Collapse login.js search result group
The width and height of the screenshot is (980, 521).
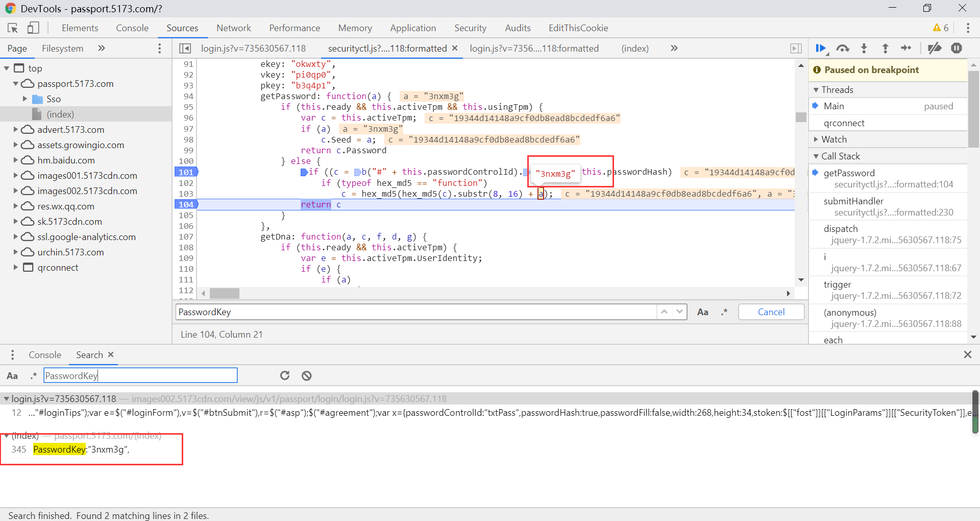(x=7, y=398)
